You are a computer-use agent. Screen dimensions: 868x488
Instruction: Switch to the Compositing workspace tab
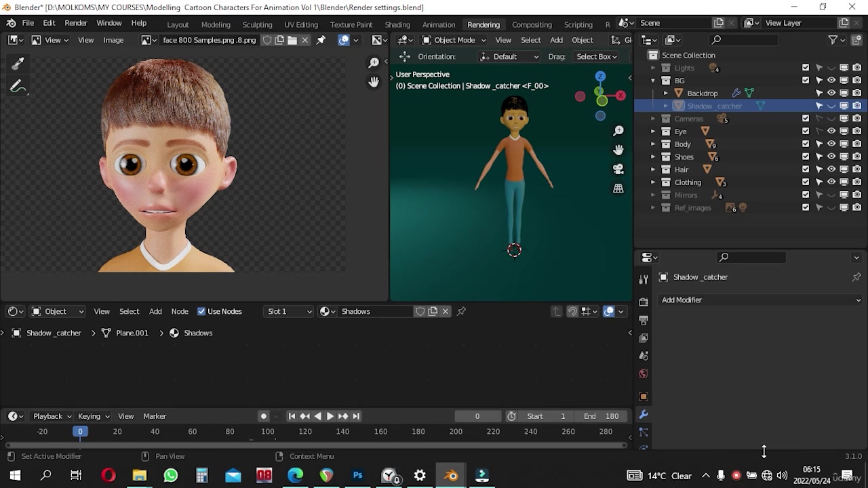(x=532, y=24)
